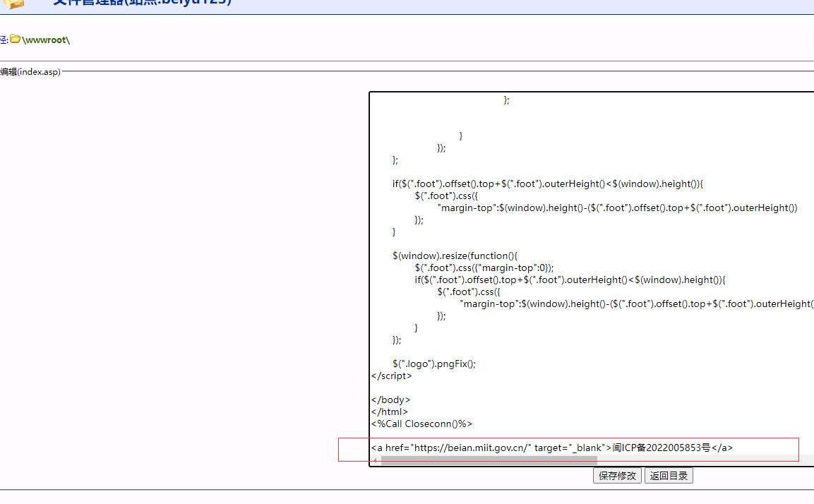814x504 pixels.
Task: Click the '</html>' closing tag line
Action: point(389,412)
